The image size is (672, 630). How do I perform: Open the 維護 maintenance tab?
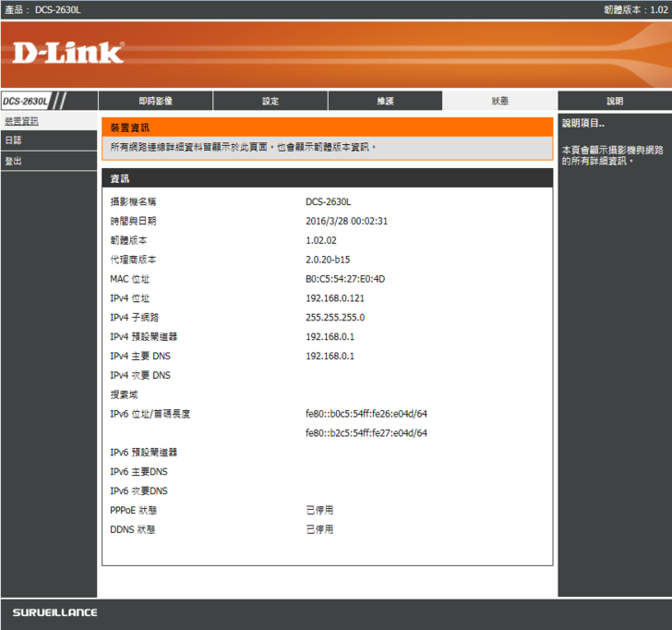pyautogui.click(x=385, y=101)
